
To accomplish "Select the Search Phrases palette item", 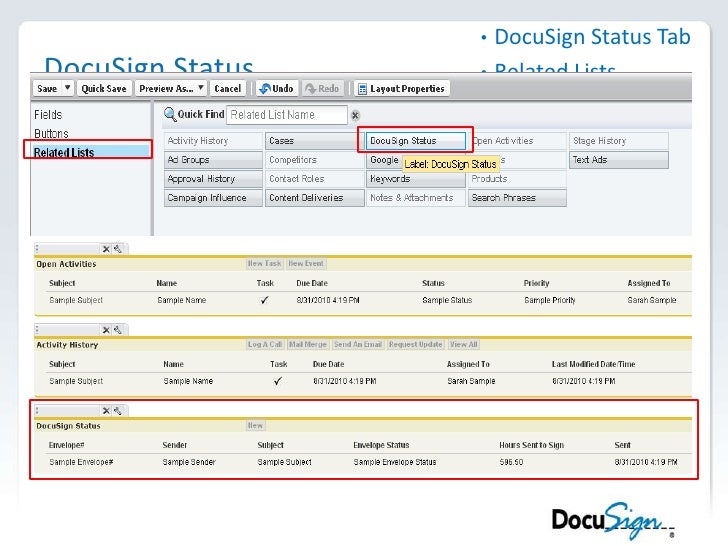I will (517, 198).
